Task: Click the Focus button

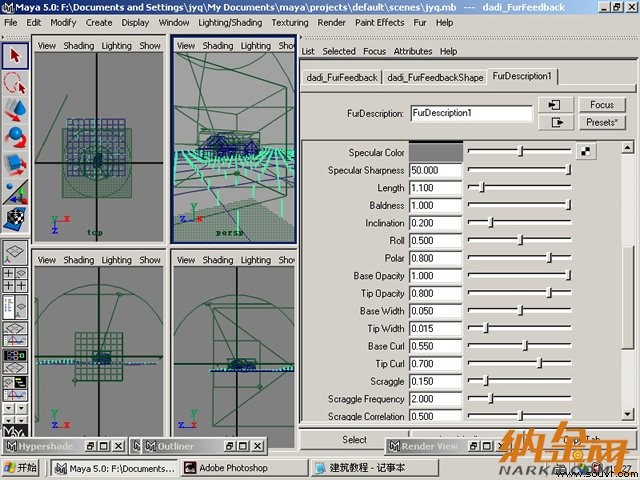Action: coord(602,105)
